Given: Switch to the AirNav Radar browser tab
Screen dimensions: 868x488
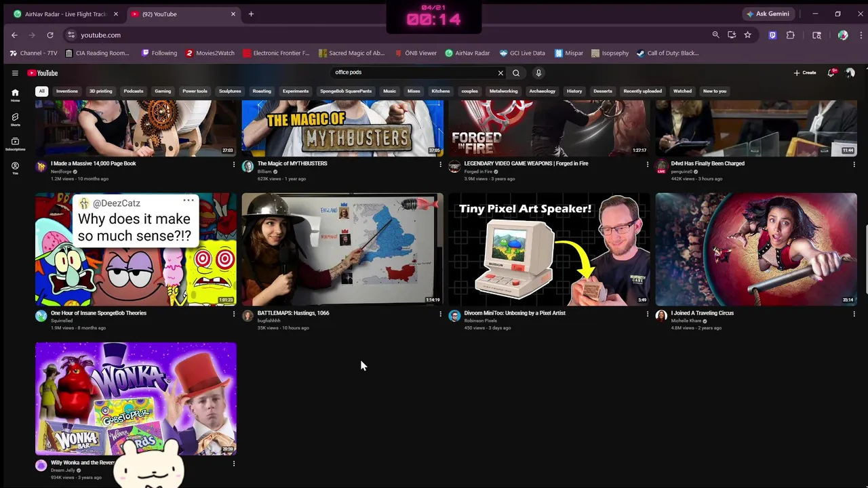Looking at the screenshot, I should pyautogui.click(x=65, y=14).
